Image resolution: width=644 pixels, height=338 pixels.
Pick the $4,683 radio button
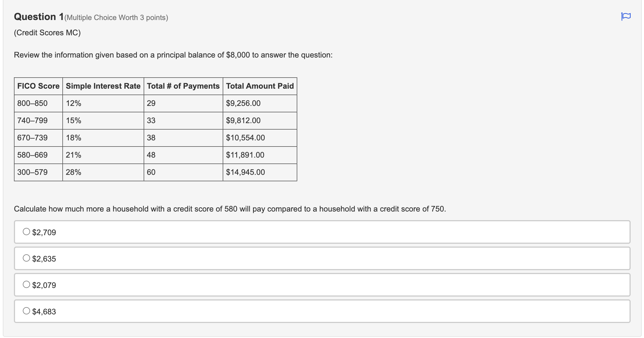(26, 311)
